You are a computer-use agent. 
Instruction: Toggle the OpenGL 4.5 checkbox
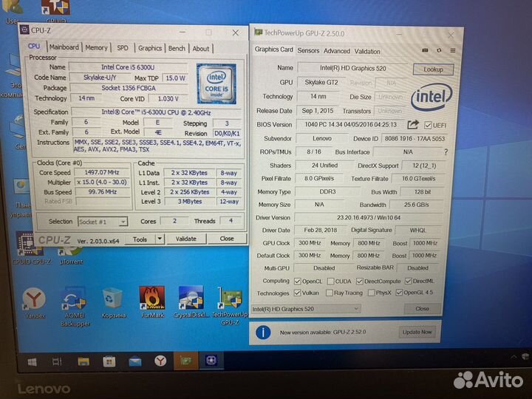point(399,292)
